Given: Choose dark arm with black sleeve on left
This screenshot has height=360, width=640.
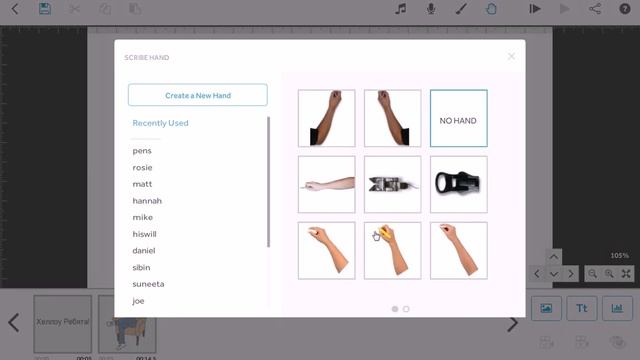Looking at the screenshot, I should (x=327, y=118).
